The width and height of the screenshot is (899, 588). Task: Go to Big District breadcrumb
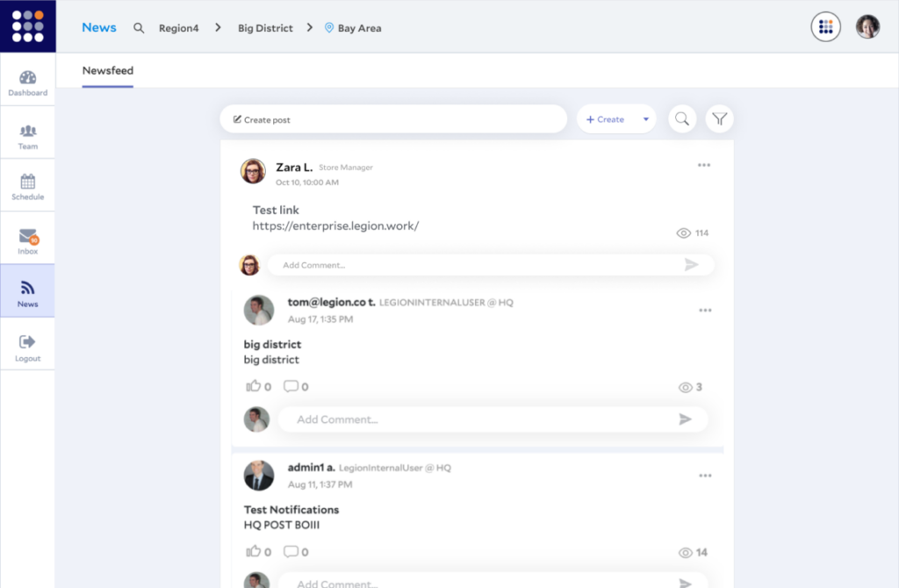pos(265,28)
